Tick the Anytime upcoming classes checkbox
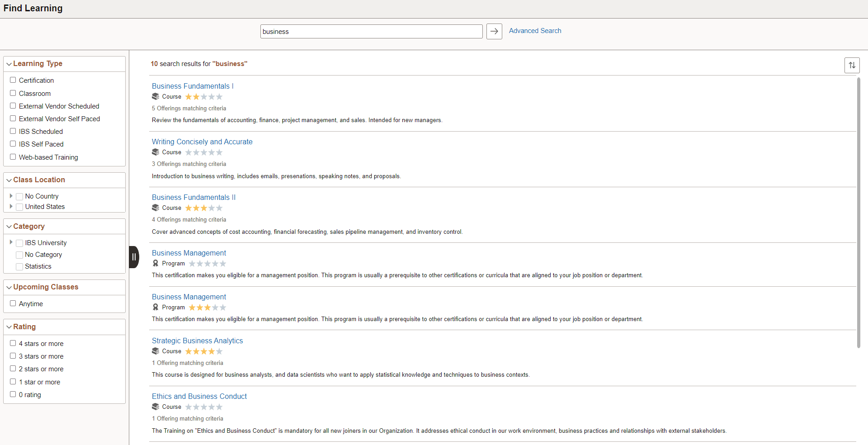This screenshot has height=445, width=868. [13, 303]
